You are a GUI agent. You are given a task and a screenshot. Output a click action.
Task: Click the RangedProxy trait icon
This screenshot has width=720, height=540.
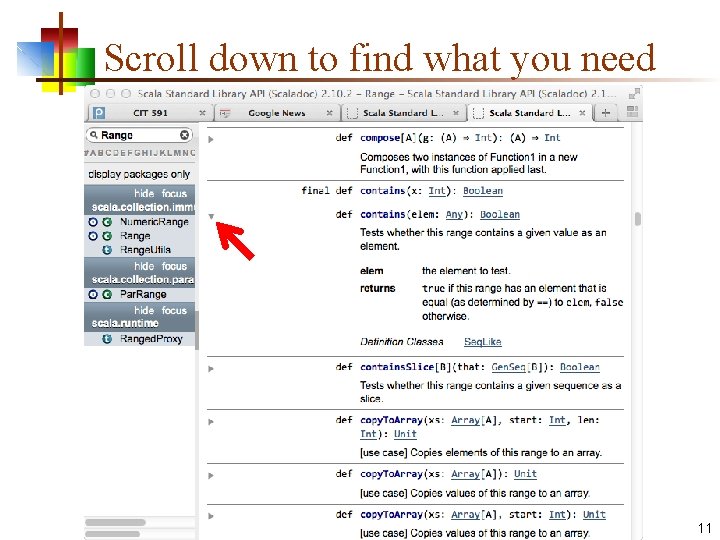107,339
